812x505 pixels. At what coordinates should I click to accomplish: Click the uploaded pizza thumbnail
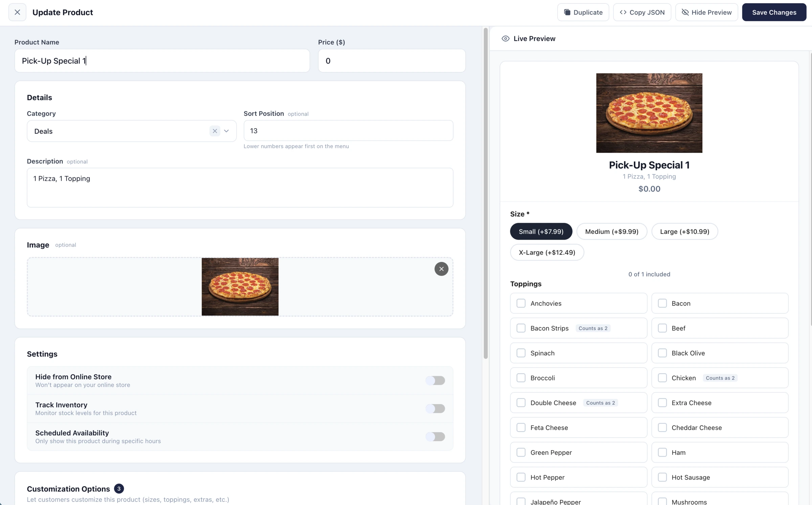click(x=240, y=287)
